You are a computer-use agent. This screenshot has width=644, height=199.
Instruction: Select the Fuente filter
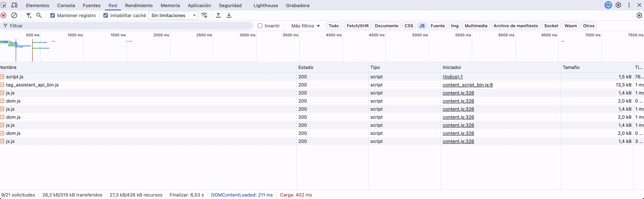click(x=437, y=26)
